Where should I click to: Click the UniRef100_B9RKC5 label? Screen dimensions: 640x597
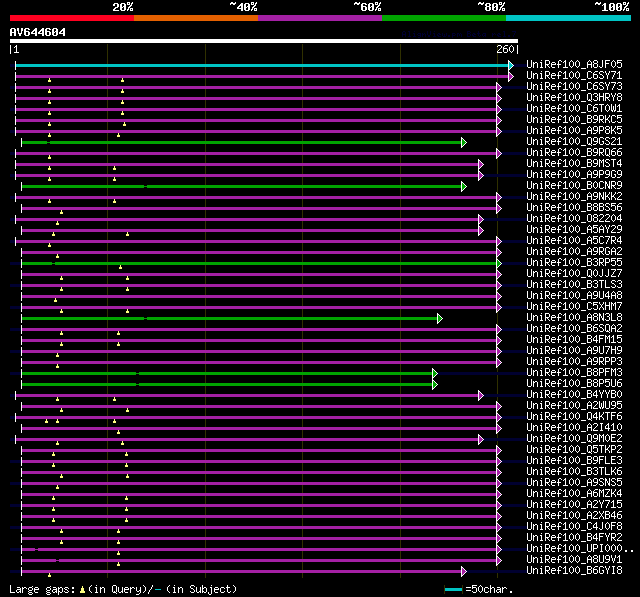(574, 120)
